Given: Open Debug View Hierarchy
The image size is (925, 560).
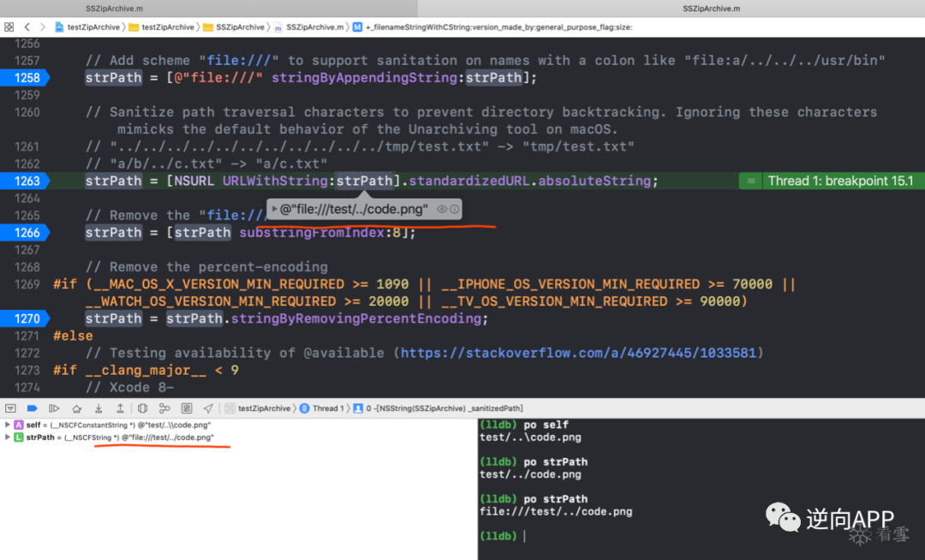Looking at the screenshot, I should tap(143, 408).
